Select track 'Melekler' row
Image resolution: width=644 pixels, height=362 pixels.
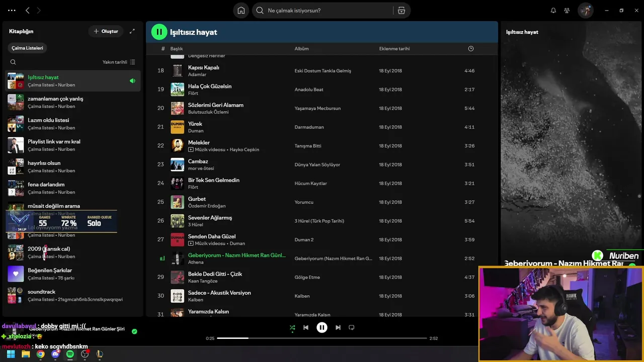click(321, 146)
